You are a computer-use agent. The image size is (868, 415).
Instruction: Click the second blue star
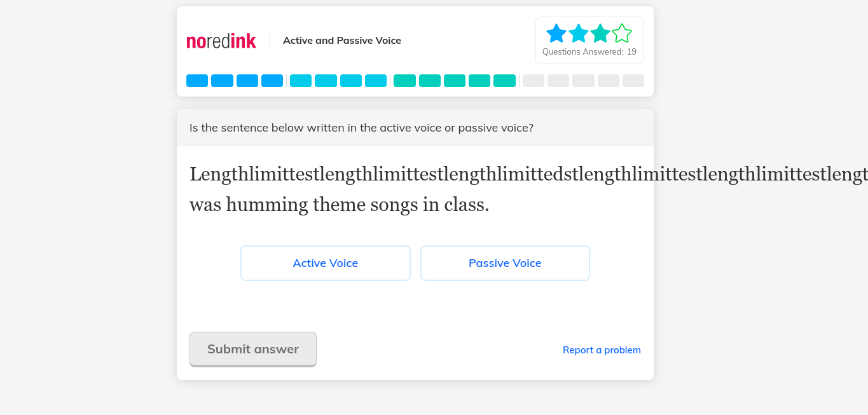(579, 33)
